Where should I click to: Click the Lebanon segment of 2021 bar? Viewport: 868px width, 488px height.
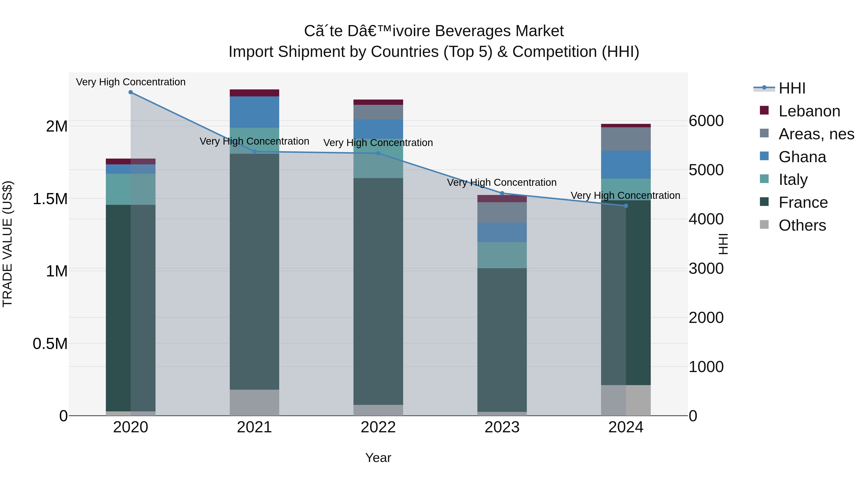tap(254, 93)
